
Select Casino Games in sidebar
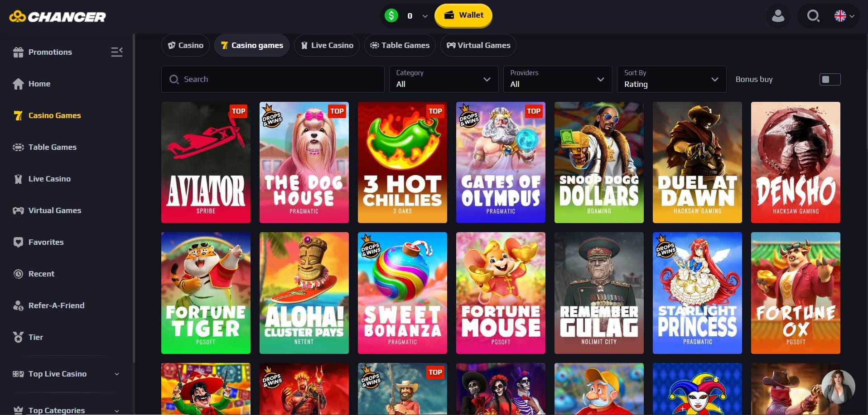pos(54,115)
